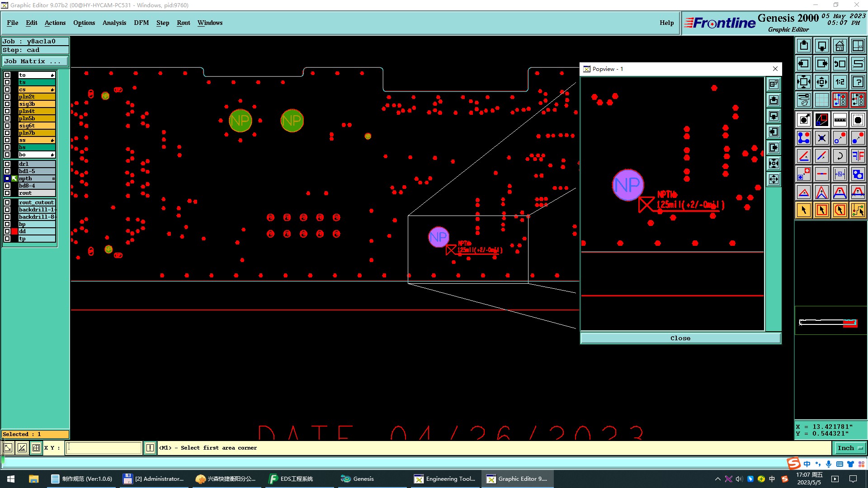Open the Inch units dropdown
Viewport: 868px width, 488px height.
coord(850,448)
